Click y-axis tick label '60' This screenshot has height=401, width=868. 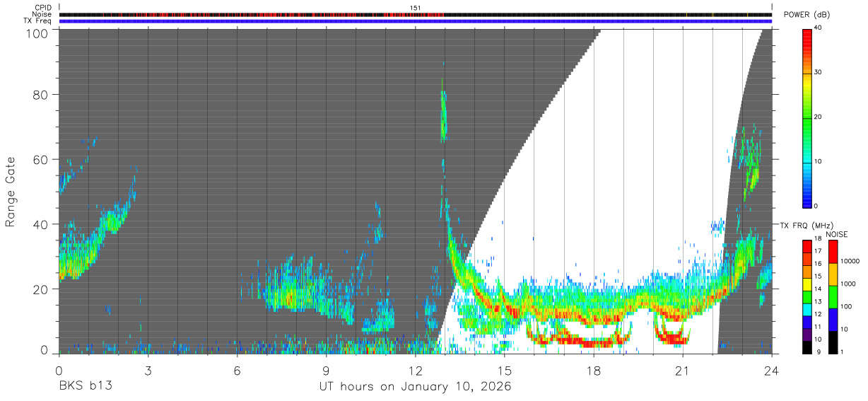[40, 160]
